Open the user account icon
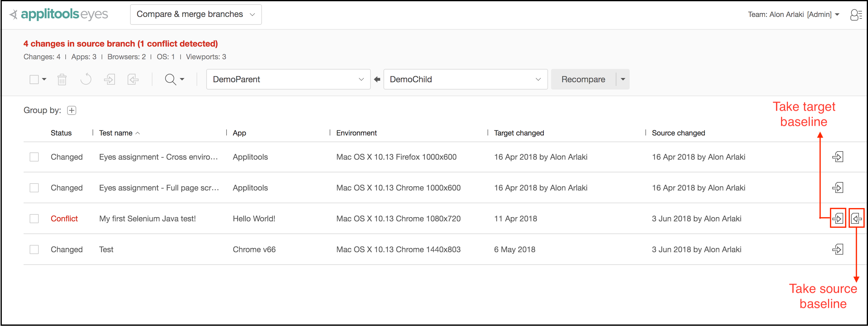The width and height of the screenshot is (868, 326). click(x=856, y=15)
